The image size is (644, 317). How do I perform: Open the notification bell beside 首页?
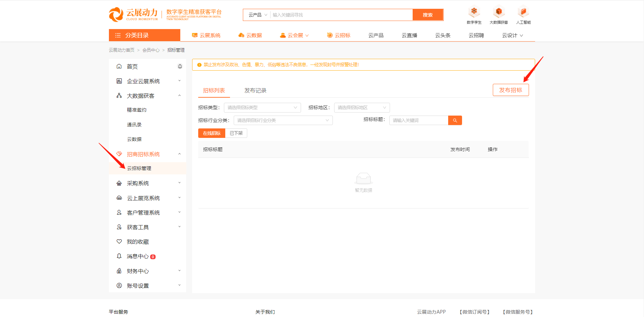click(180, 66)
